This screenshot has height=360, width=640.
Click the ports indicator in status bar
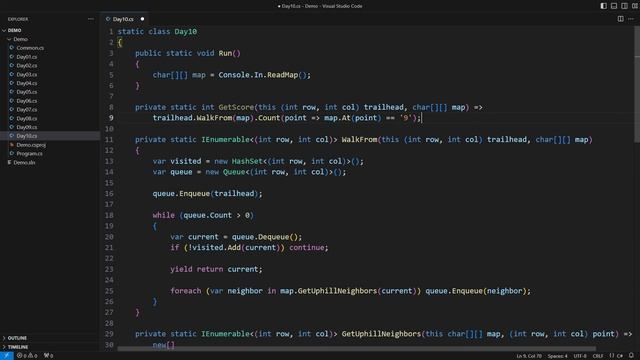pyautogui.click(x=49, y=356)
